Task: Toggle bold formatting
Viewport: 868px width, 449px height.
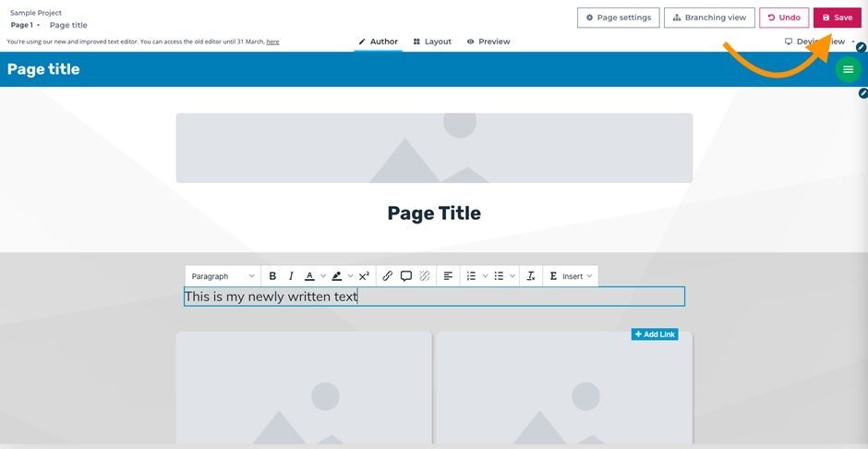Action: click(x=272, y=276)
